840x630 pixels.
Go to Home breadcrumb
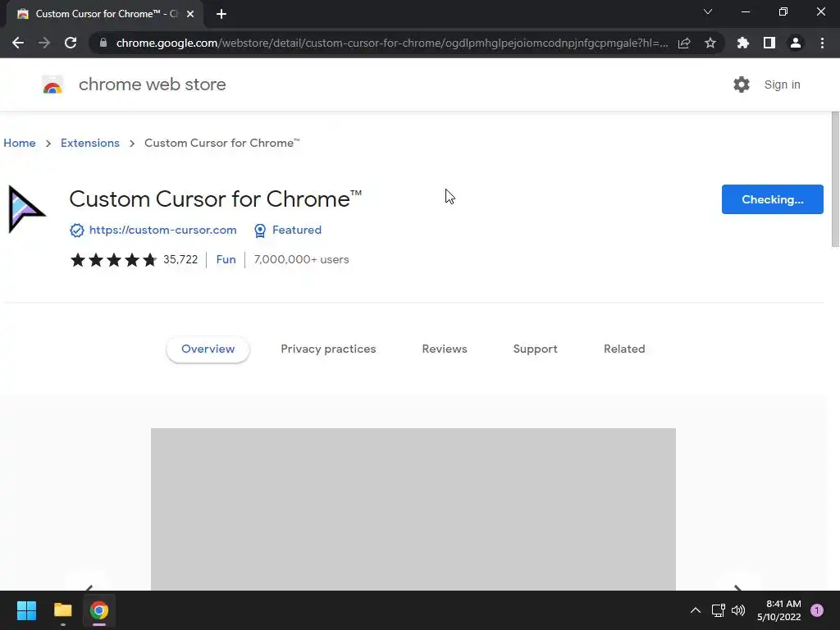20,143
